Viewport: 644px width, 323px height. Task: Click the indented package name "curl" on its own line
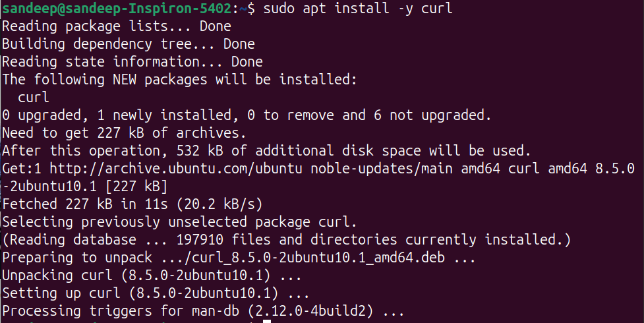(x=34, y=98)
